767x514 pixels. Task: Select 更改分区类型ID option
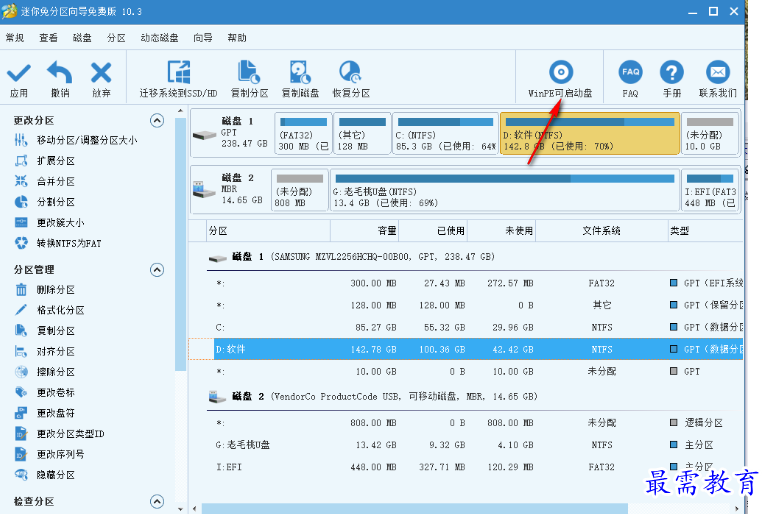click(70, 434)
